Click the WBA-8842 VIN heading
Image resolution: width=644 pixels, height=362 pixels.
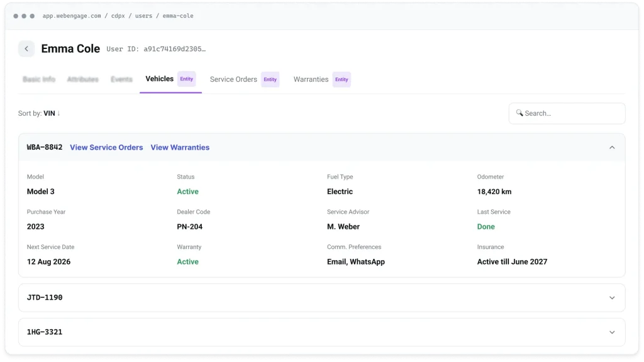(x=45, y=147)
